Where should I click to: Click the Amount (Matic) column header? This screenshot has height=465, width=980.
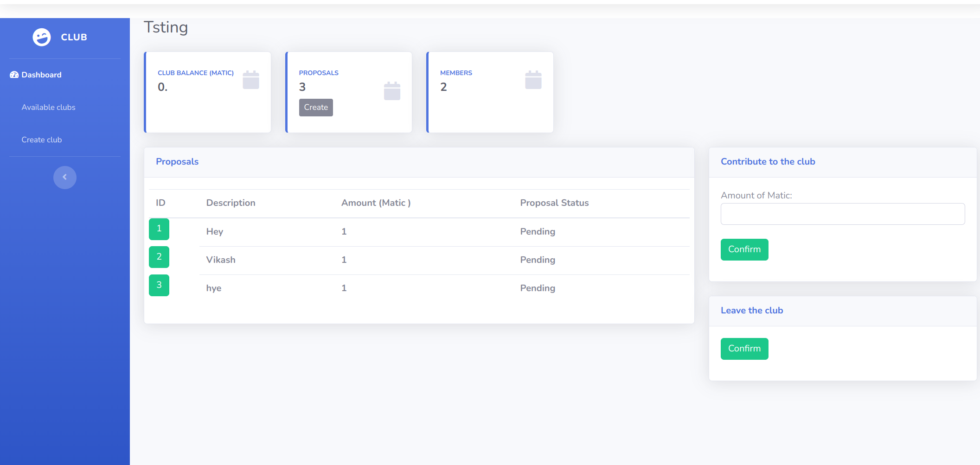click(x=376, y=203)
